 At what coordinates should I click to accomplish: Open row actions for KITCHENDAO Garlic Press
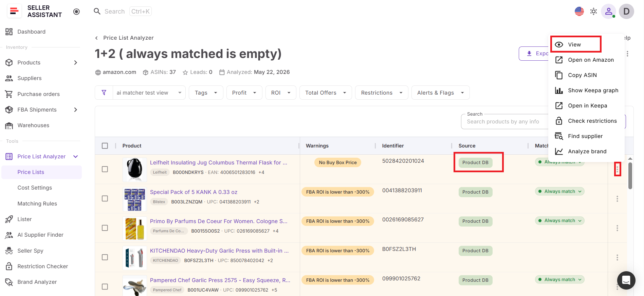[x=617, y=258]
